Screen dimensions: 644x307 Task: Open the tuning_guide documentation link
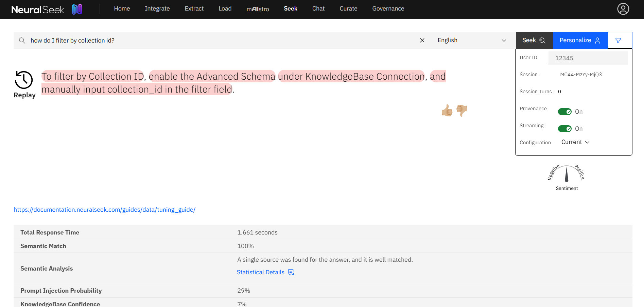coord(104,210)
